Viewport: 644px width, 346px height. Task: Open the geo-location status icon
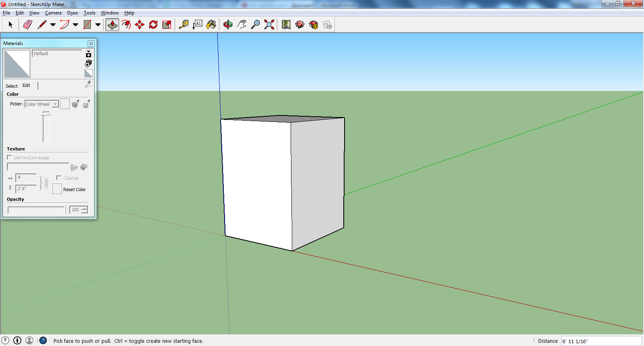pos(5,340)
